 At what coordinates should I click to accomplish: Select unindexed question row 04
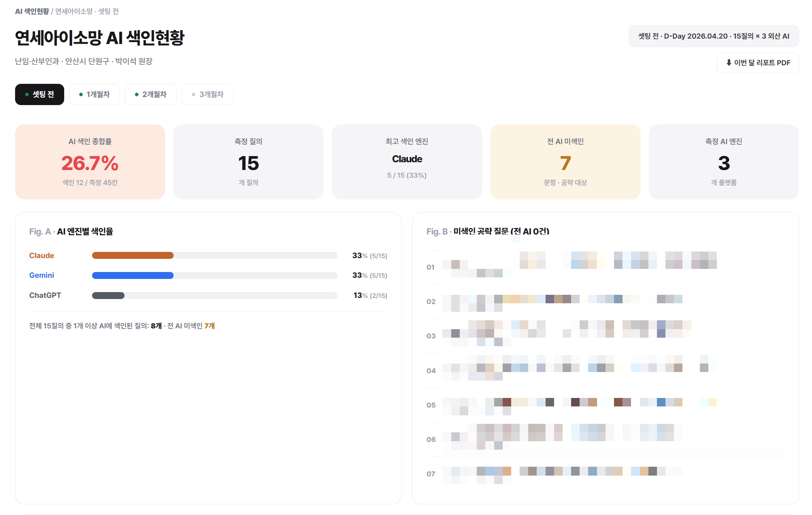606,371
